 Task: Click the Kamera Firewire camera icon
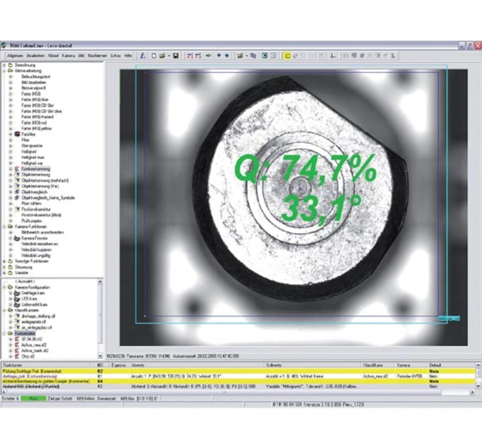click(17, 238)
